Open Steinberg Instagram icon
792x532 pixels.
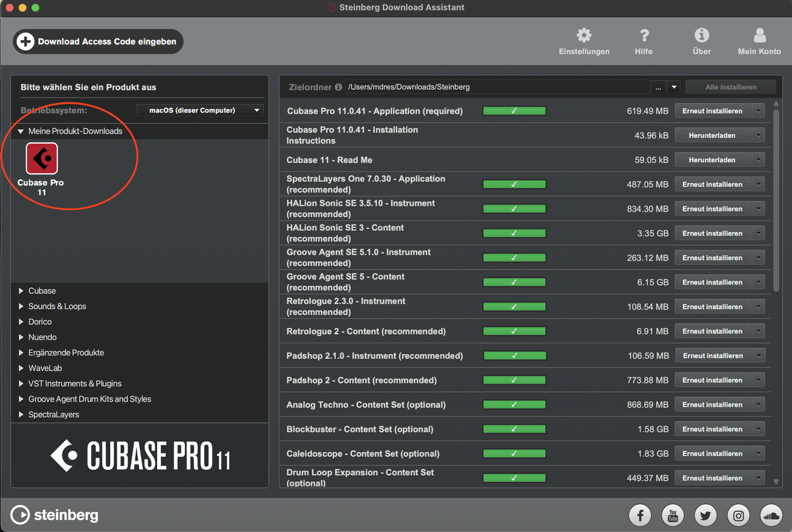[738, 515]
